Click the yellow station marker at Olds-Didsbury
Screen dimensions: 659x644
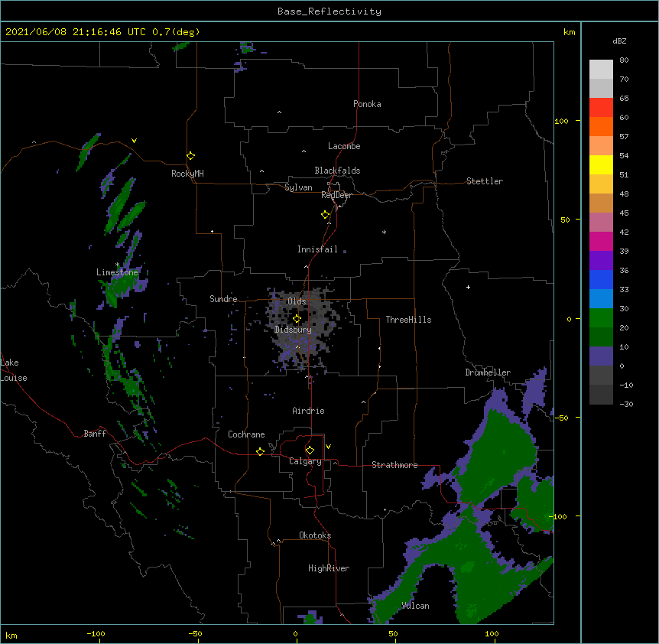coord(297,318)
